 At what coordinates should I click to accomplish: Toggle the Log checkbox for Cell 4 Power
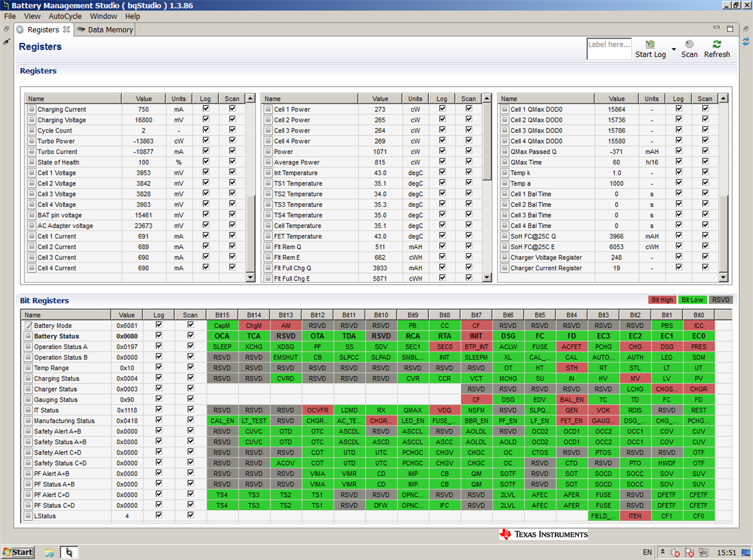coord(442,140)
